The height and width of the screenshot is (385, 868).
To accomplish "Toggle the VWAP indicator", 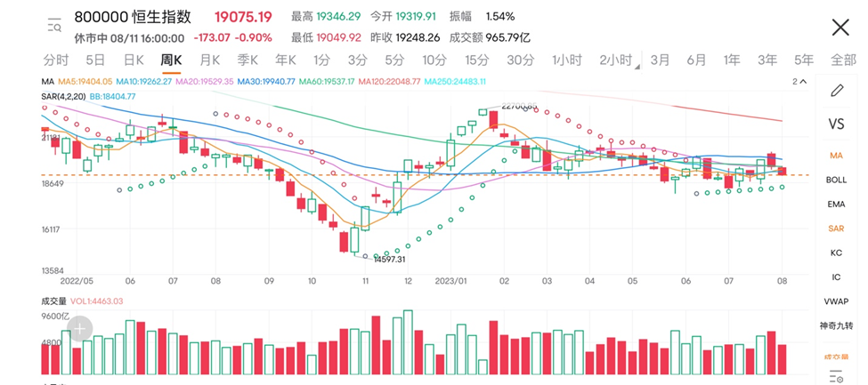I will (836, 301).
